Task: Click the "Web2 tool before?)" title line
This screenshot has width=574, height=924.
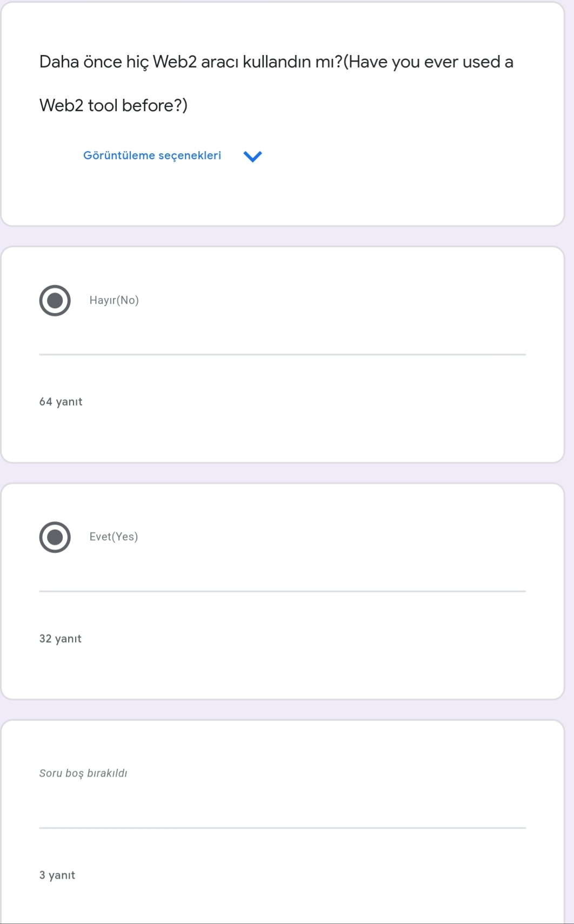Action: tap(114, 105)
